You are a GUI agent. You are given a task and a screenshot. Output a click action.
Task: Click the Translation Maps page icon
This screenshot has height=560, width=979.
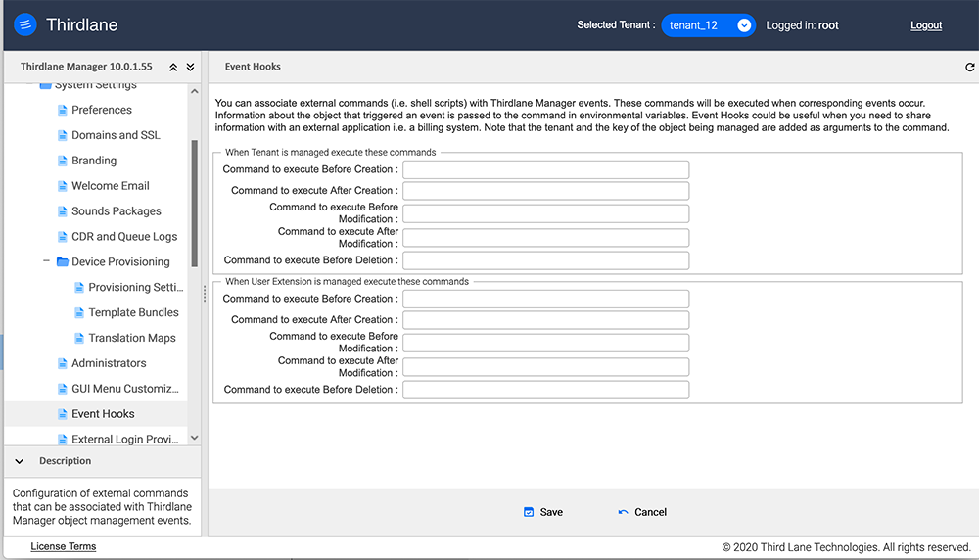(x=78, y=338)
